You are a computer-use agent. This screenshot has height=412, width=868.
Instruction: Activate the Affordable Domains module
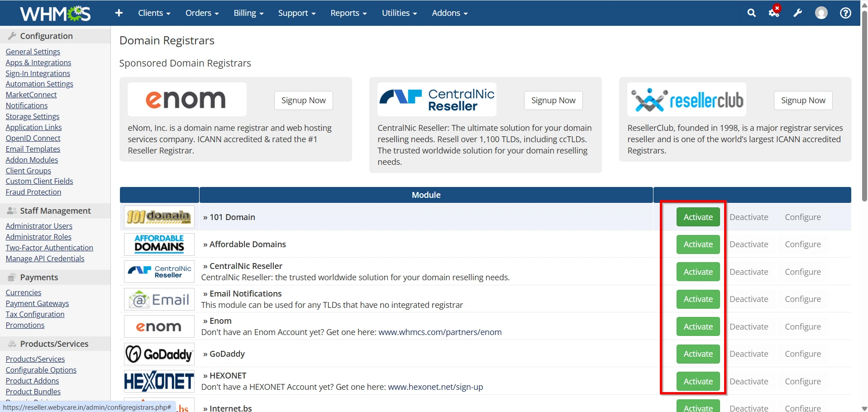click(x=698, y=244)
